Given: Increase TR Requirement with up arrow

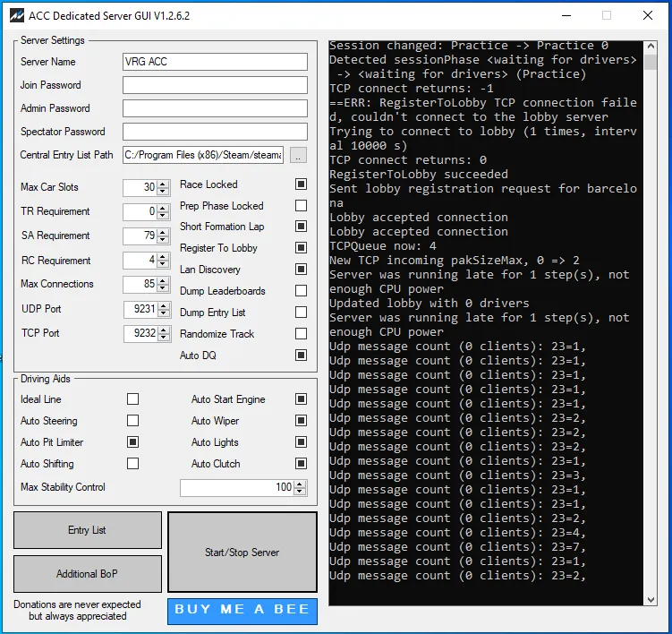Looking at the screenshot, I should pos(163,209).
